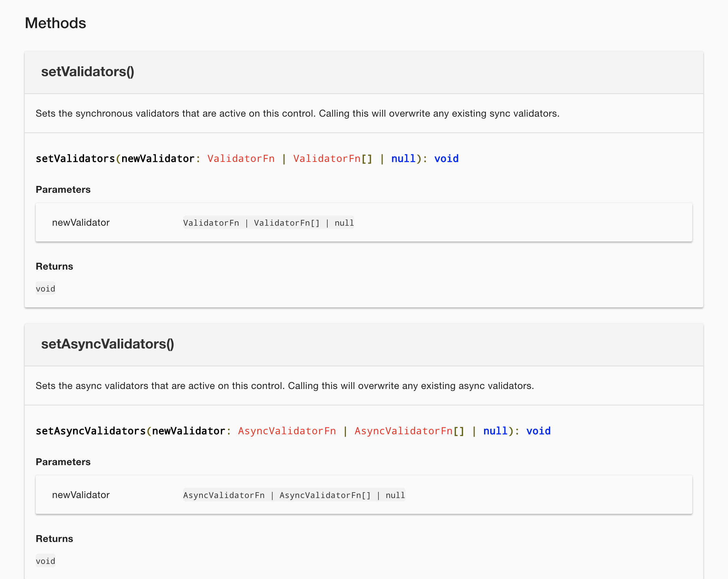The height and width of the screenshot is (579, 728).
Task: Click the Returns label in setValidators section
Action: point(54,266)
